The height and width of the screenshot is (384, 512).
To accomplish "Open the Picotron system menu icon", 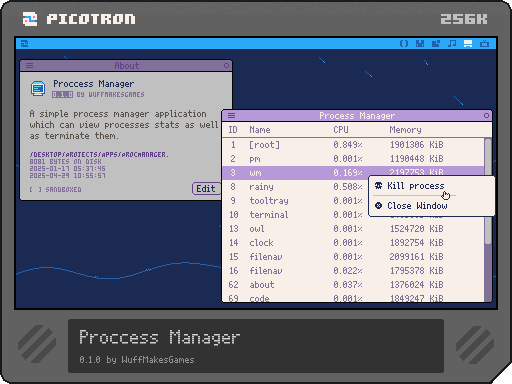I will [x=24, y=44].
